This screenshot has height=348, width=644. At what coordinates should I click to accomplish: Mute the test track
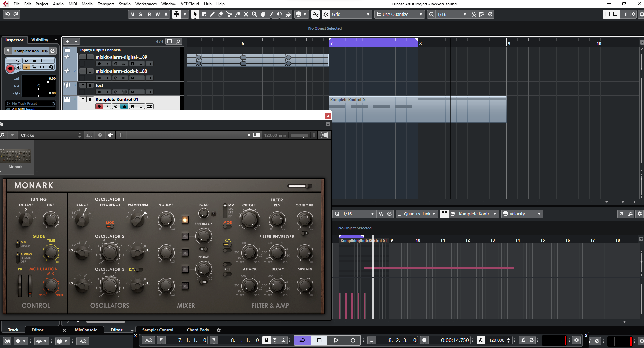point(83,85)
